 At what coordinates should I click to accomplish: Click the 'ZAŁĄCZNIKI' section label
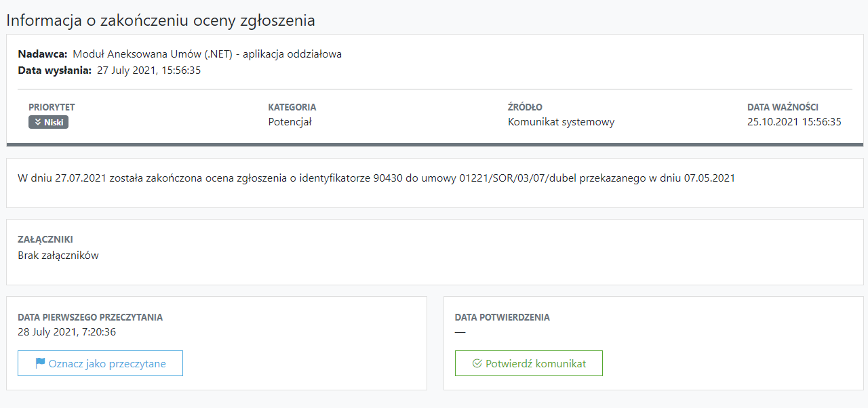(x=45, y=239)
